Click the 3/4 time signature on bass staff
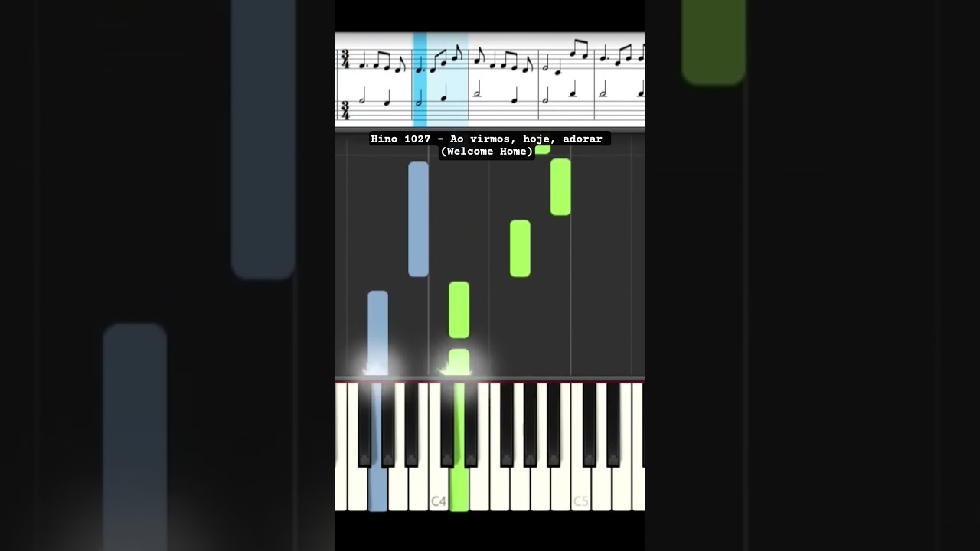This screenshot has height=551, width=980. point(345,110)
